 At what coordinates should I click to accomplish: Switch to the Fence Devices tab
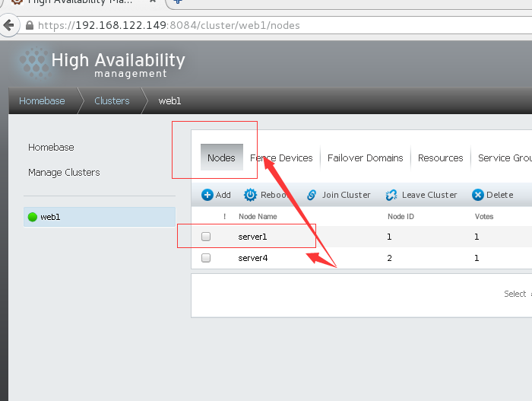pos(281,158)
